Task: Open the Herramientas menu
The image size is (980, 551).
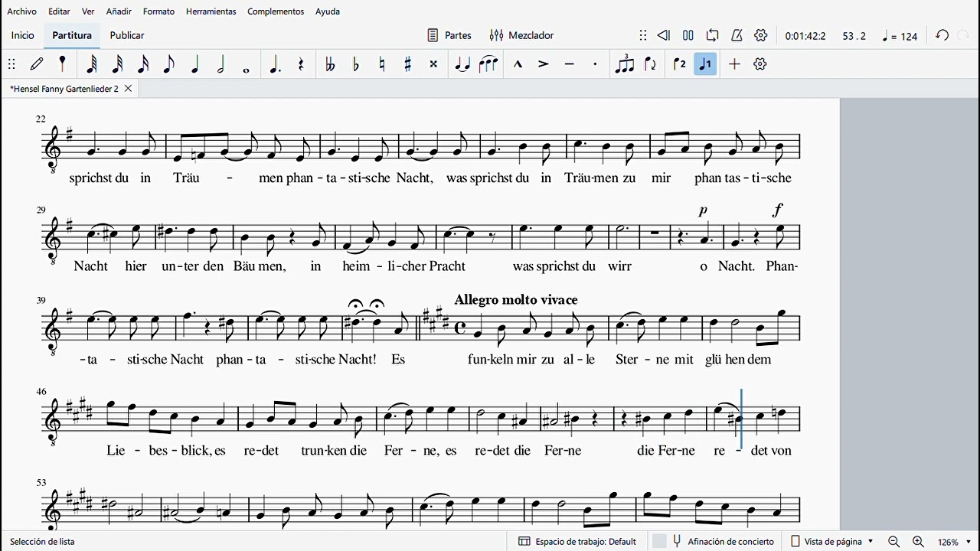Action: 211,11
